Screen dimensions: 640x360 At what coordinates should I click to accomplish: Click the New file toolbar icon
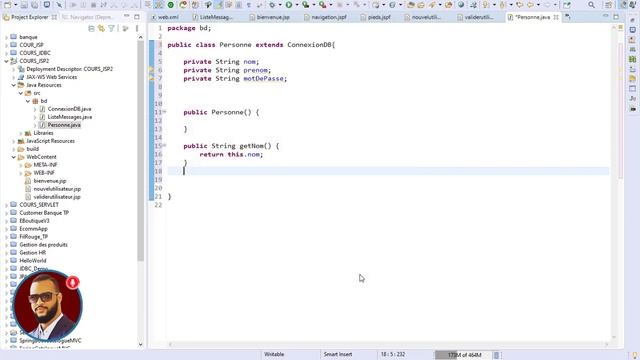[7, 5]
